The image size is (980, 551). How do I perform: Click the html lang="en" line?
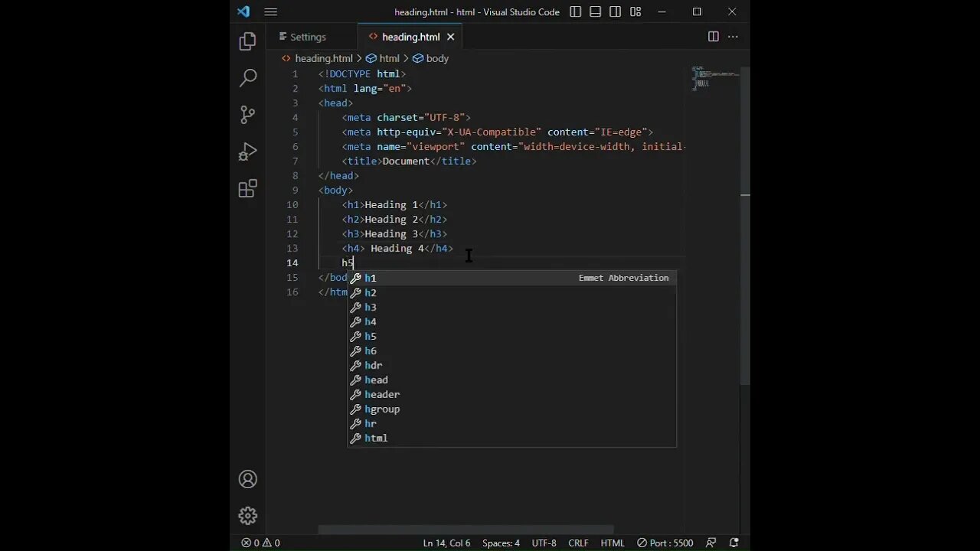click(x=365, y=88)
